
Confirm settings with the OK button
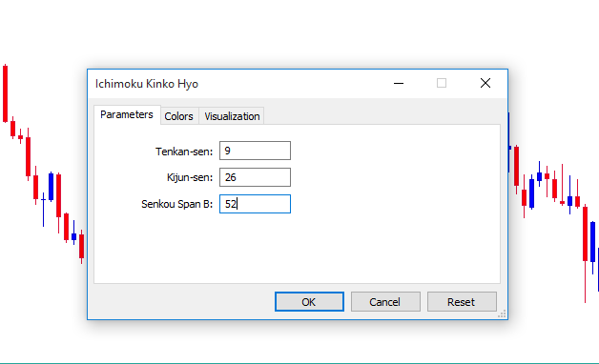tap(309, 302)
